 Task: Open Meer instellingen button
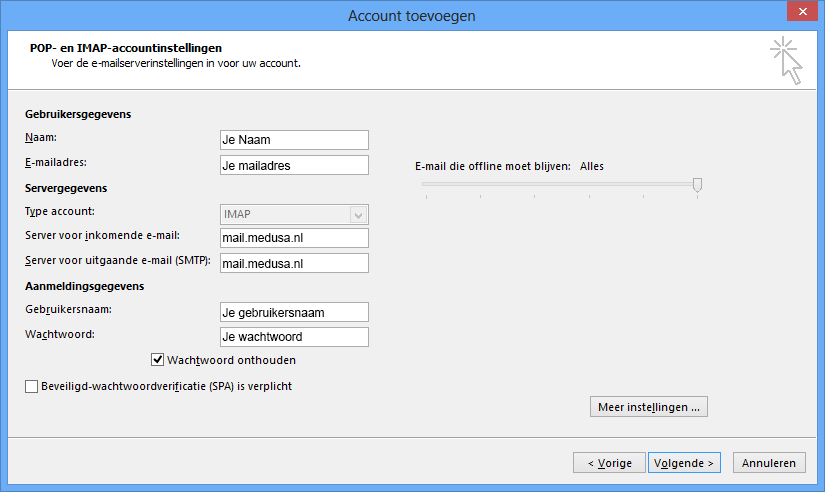tap(649, 407)
